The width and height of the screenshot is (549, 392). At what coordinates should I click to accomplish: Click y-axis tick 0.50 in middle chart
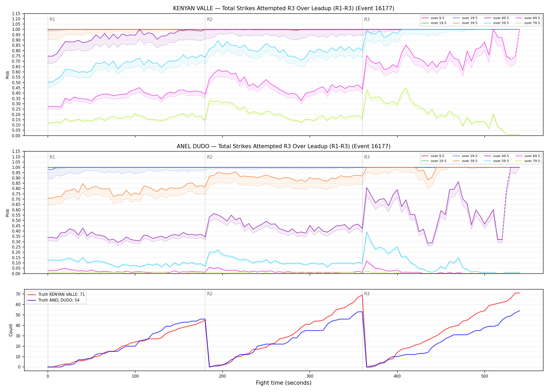tap(16, 221)
